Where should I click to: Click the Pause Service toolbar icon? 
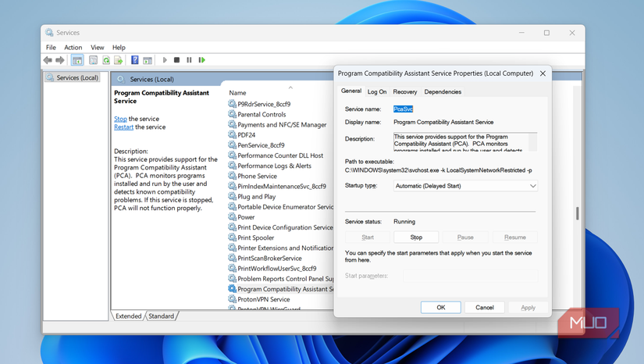(x=189, y=60)
